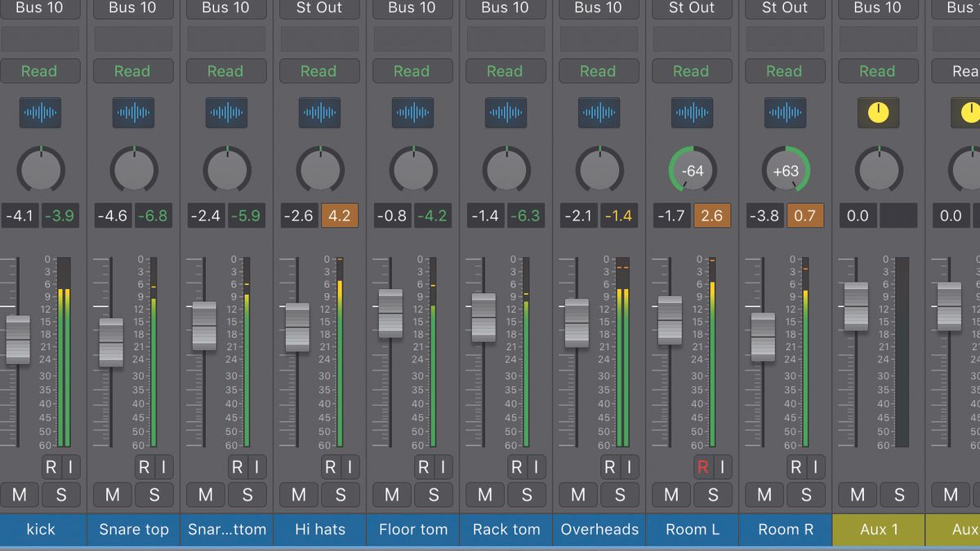Viewport: 980px width, 551px height.
Task: Mute the kick channel with its M button
Action: coord(20,495)
